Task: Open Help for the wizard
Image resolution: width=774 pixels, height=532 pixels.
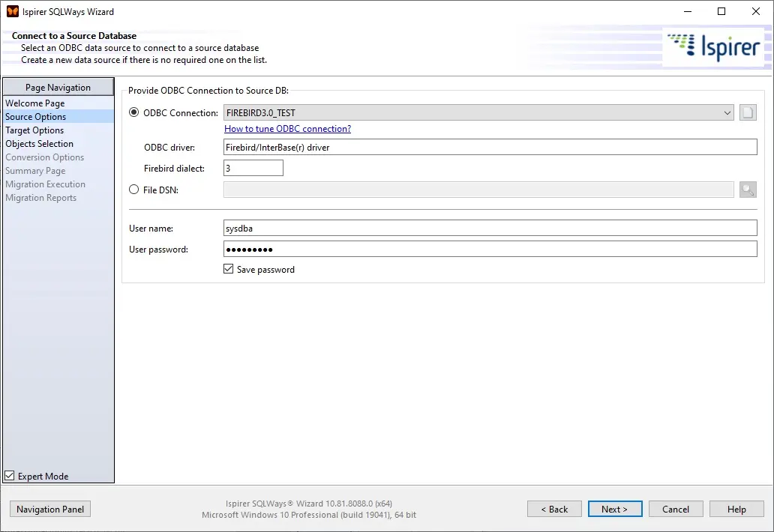Action: 736,509
